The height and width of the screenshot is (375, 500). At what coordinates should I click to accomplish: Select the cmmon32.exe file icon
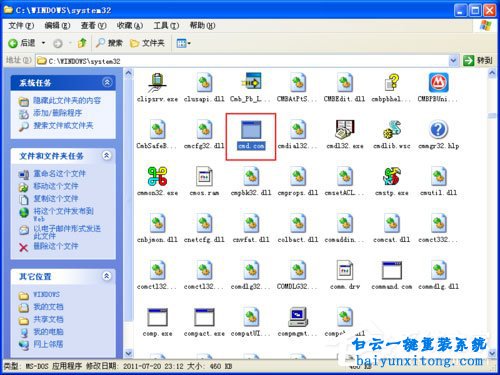pos(157,176)
